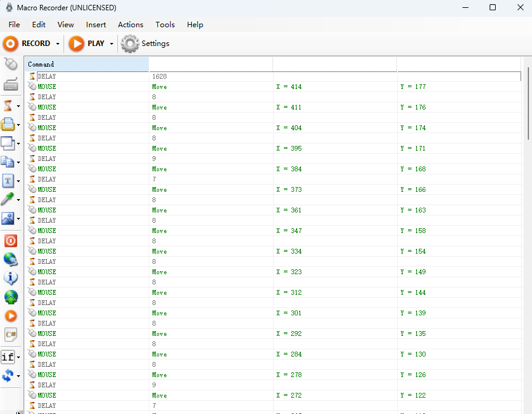This screenshot has width=532, height=414.
Task: Expand the RECORD button dropdown arrow
Action: point(57,44)
